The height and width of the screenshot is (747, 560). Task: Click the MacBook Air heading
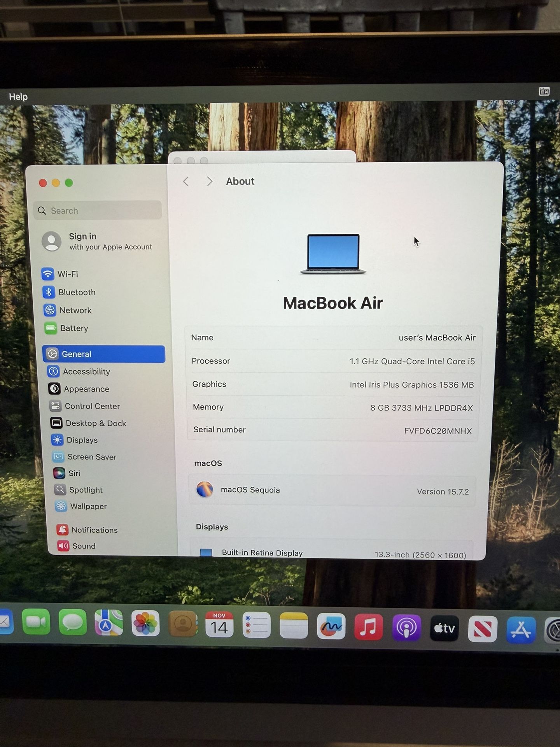click(333, 303)
